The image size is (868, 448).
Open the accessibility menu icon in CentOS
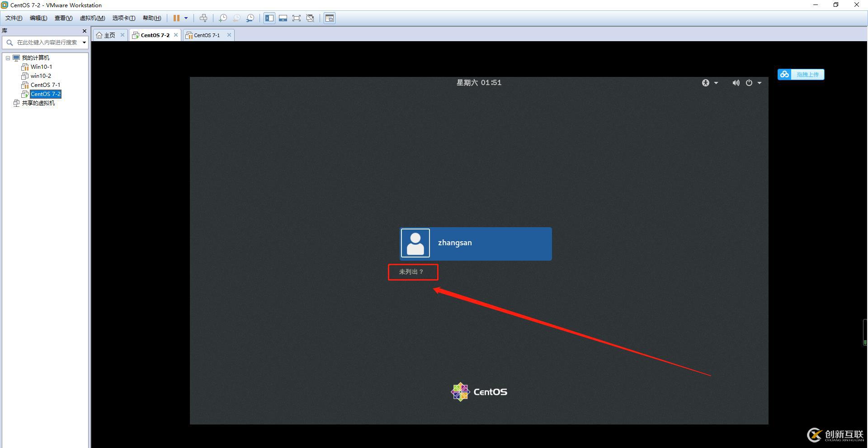tap(706, 83)
